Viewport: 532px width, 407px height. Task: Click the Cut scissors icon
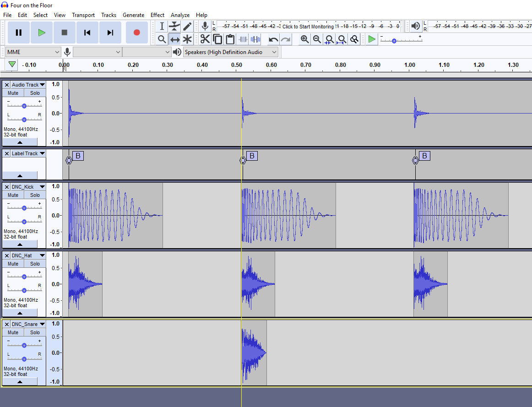click(205, 39)
